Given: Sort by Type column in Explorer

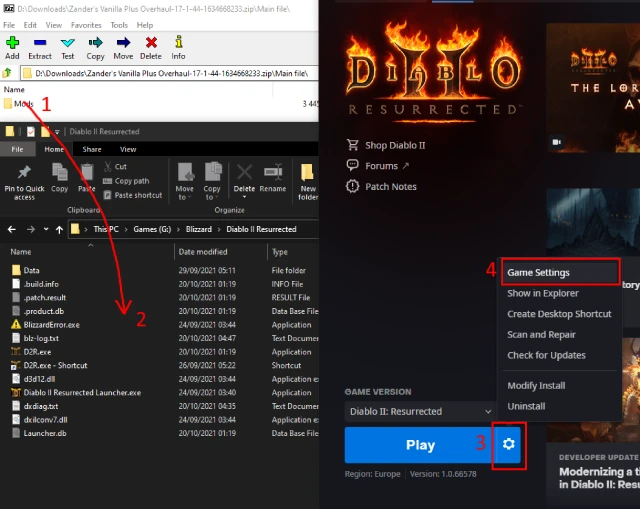Looking at the screenshot, I should coord(280,252).
